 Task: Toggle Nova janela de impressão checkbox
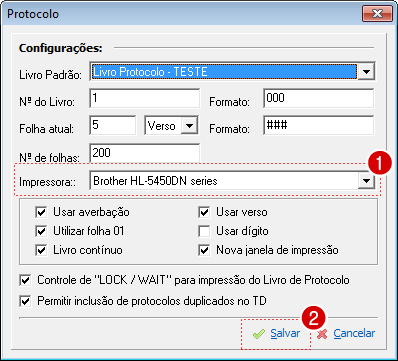pos(204,250)
